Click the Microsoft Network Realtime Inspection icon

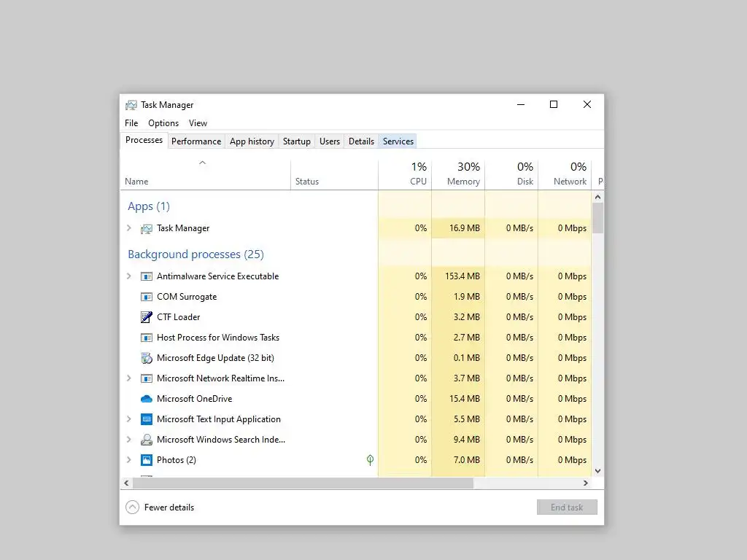click(146, 378)
